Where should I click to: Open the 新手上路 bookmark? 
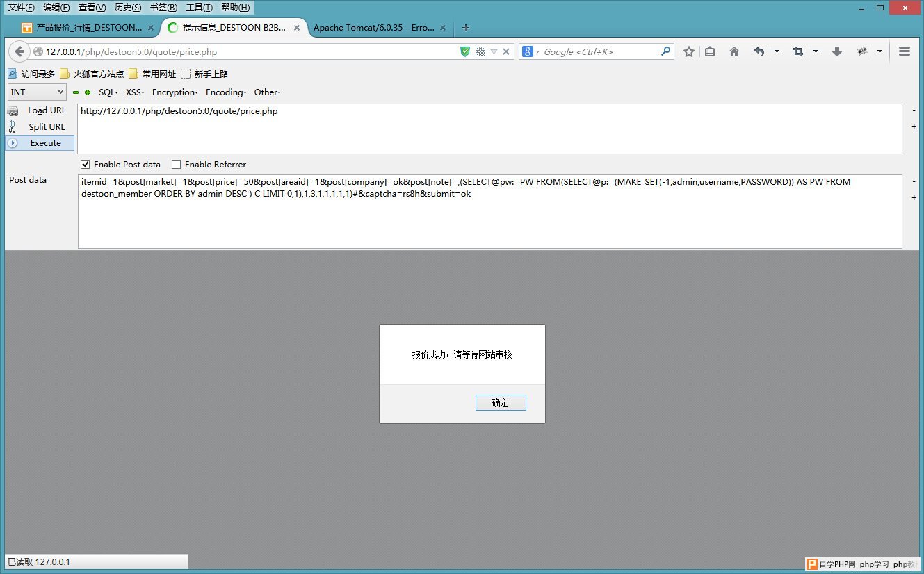coord(204,74)
